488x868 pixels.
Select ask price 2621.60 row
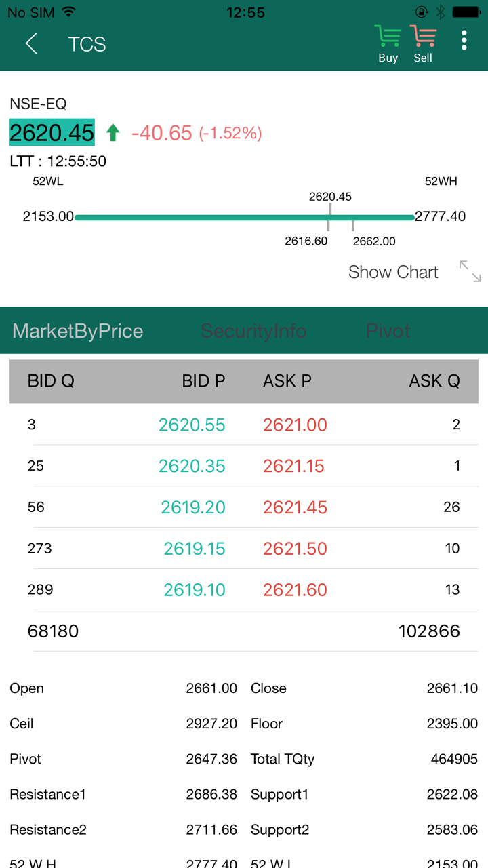[295, 590]
